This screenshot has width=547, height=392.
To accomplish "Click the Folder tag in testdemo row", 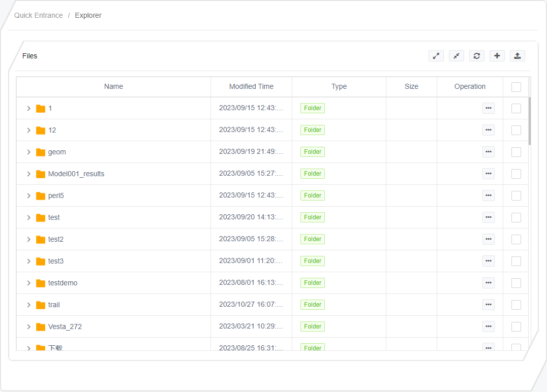I will [x=313, y=283].
